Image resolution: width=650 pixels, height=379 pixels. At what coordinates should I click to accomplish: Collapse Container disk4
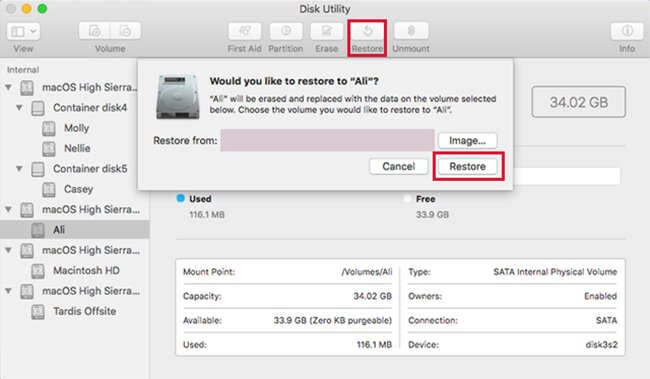[x=19, y=108]
